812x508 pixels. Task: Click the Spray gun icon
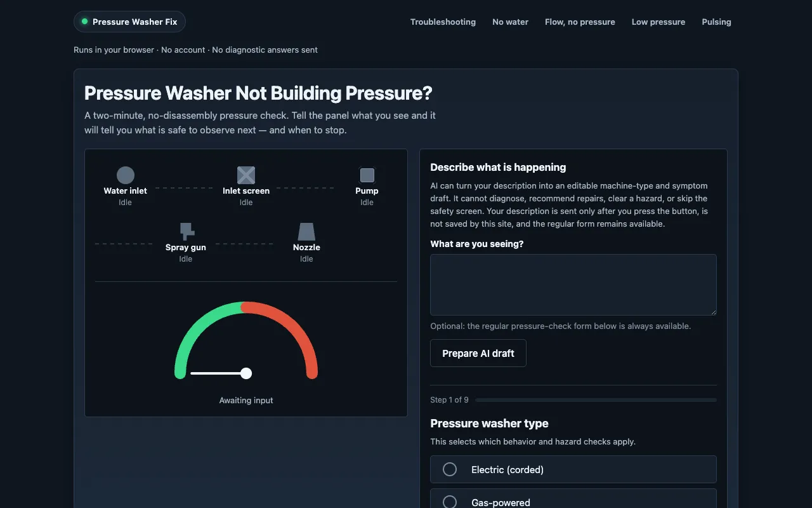[187, 232]
